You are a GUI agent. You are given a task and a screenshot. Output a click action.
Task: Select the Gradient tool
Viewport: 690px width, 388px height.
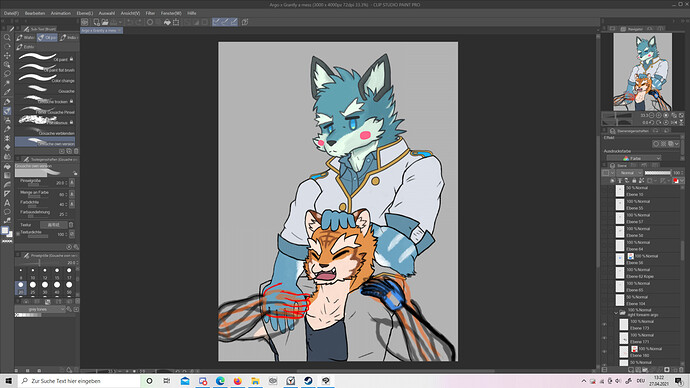(x=7, y=176)
